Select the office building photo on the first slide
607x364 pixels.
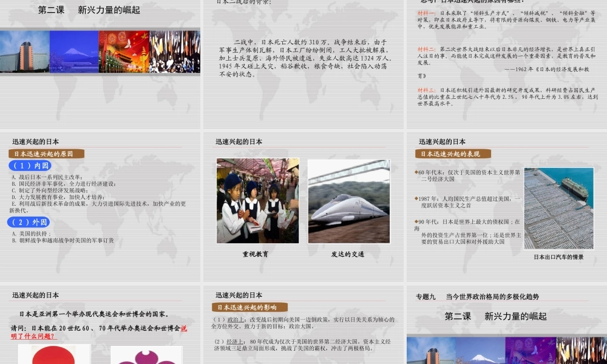25,52
